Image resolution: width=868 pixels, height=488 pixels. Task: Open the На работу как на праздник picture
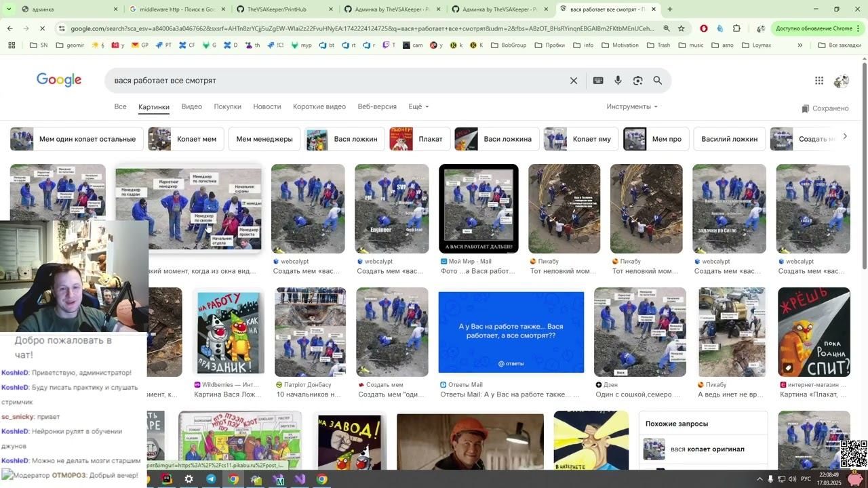tap(228, 332)
